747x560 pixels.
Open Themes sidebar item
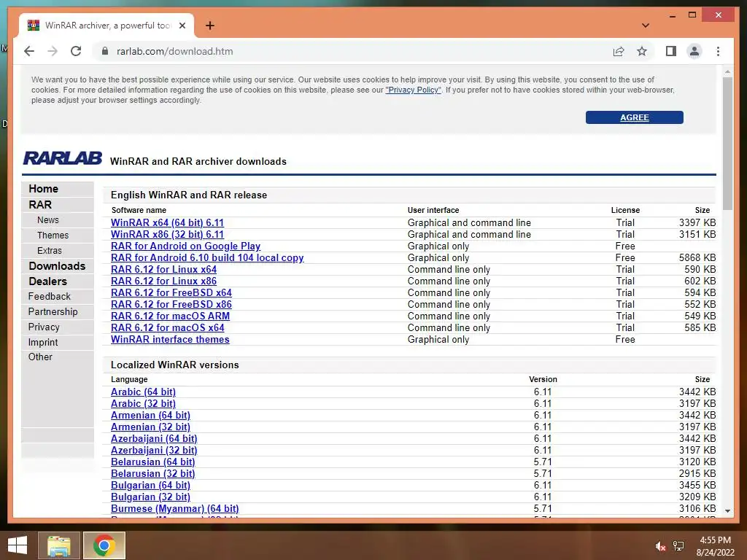[x=53, y=236]
